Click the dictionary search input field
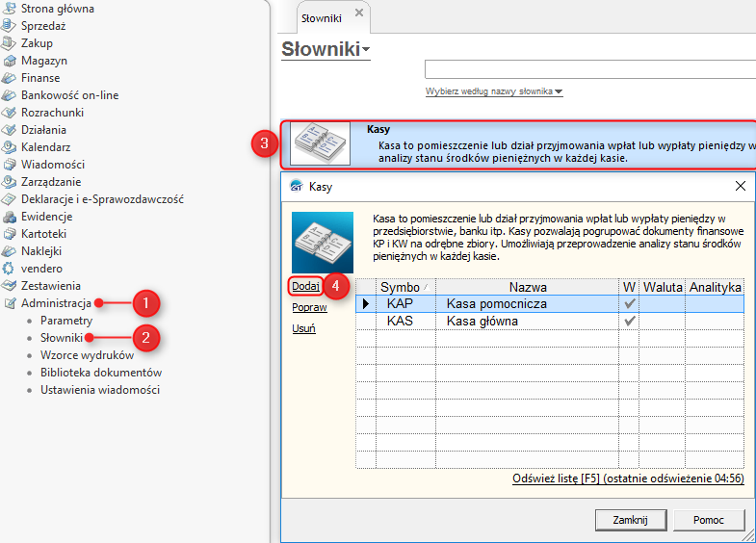The image size is (756, 543). [x=590, y=69]
